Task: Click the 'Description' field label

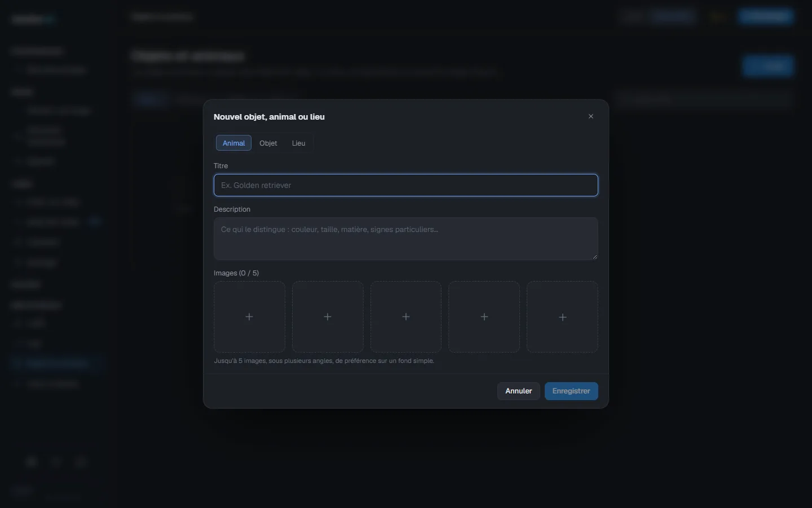Action: (232, 209)
